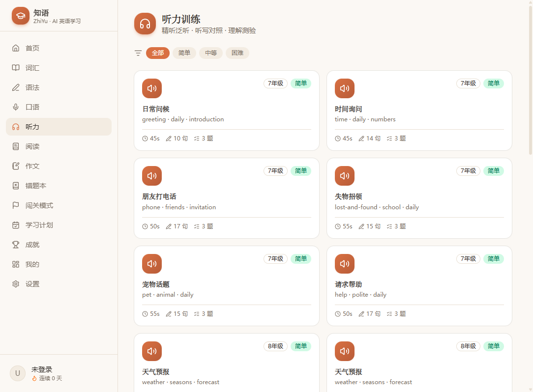The width and height of the screenshot is (533, 392).
Task: Click the 时间询问 speaker icon
Action: tap(345, 88)
